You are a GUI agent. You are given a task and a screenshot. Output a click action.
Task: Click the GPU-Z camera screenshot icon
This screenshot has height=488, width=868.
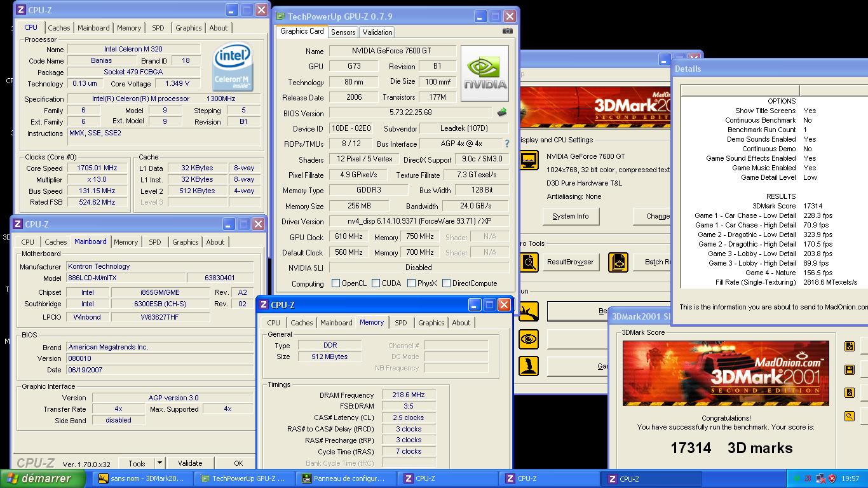click(x=507, y=31)
